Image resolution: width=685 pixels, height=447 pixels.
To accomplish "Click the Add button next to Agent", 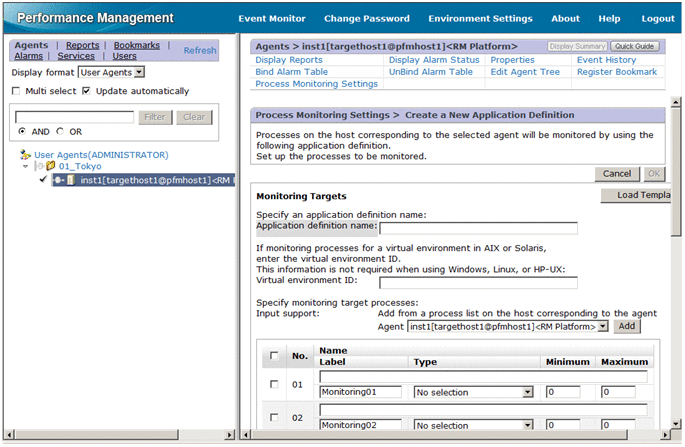I will click(627, 326).
